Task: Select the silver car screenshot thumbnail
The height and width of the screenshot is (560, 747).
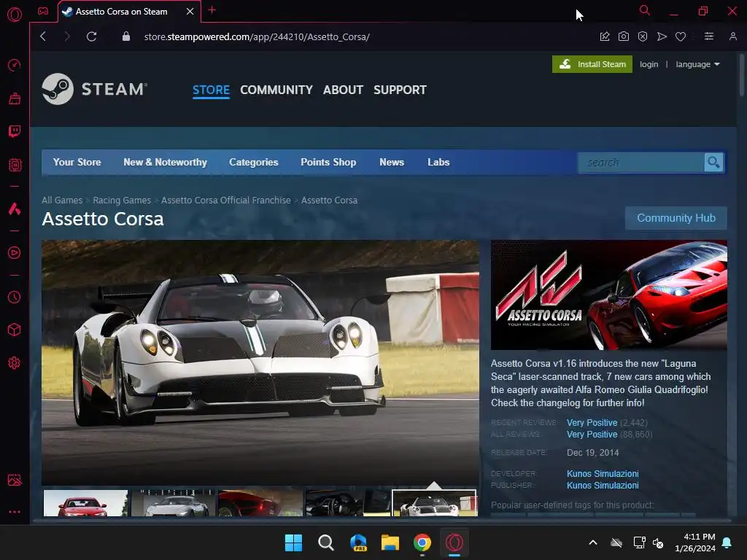Action: (173, 503)
